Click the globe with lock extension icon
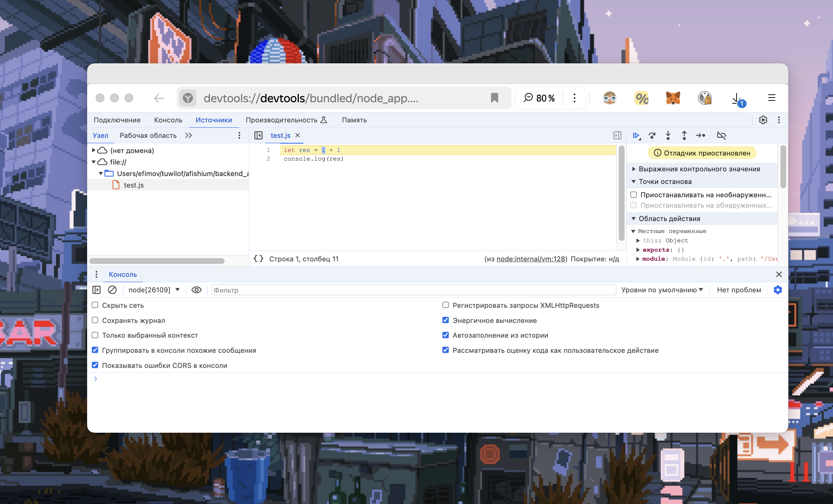 coord(705,98)
